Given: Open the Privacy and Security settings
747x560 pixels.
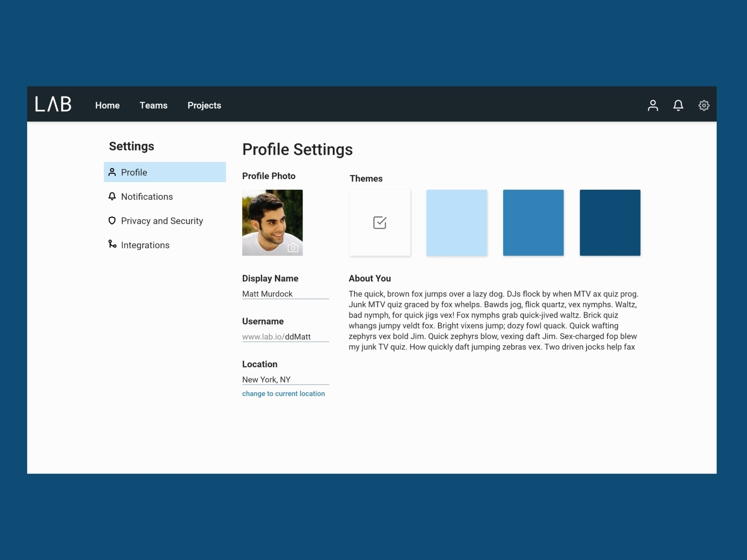Looking at the screenshot, I should click(162, 220).
